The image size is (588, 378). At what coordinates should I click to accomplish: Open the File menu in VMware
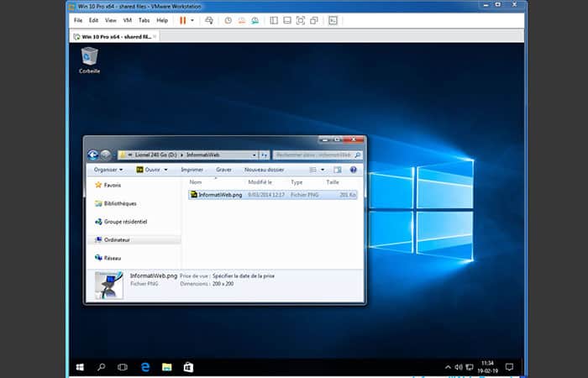(78, 21)
